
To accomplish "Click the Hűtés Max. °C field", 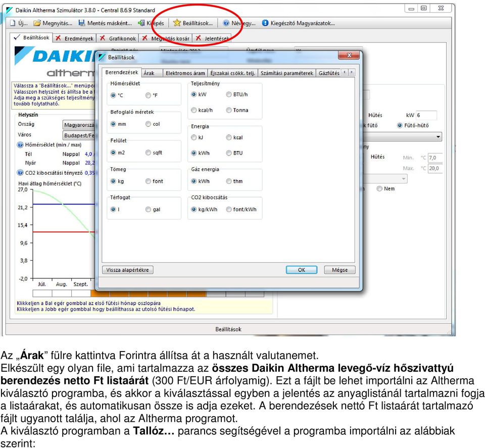I will coord(435,169).
